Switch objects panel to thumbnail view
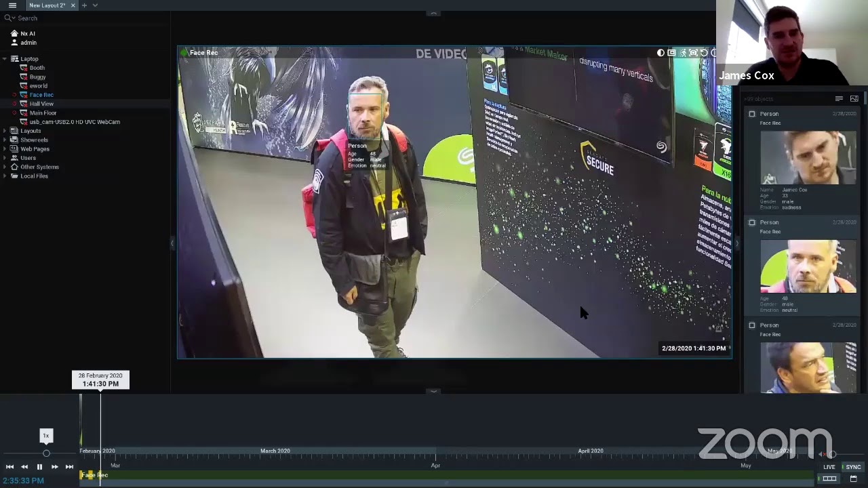 854,99
